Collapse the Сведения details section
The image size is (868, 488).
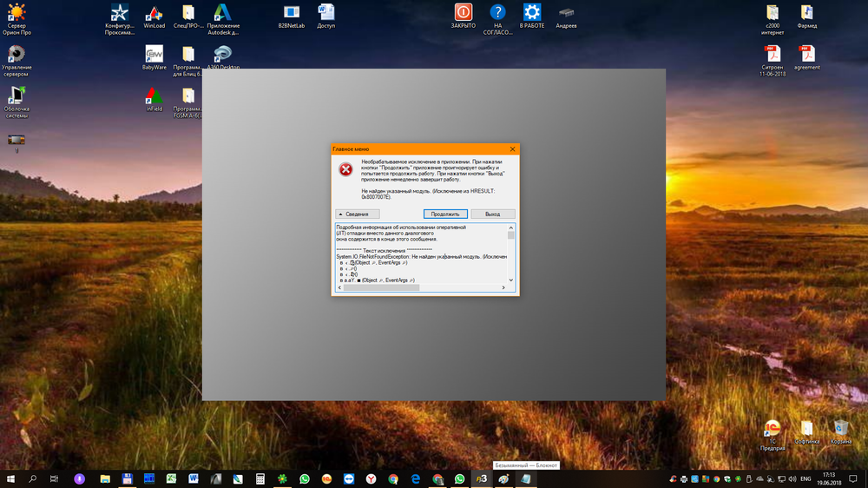coord(357,214)
